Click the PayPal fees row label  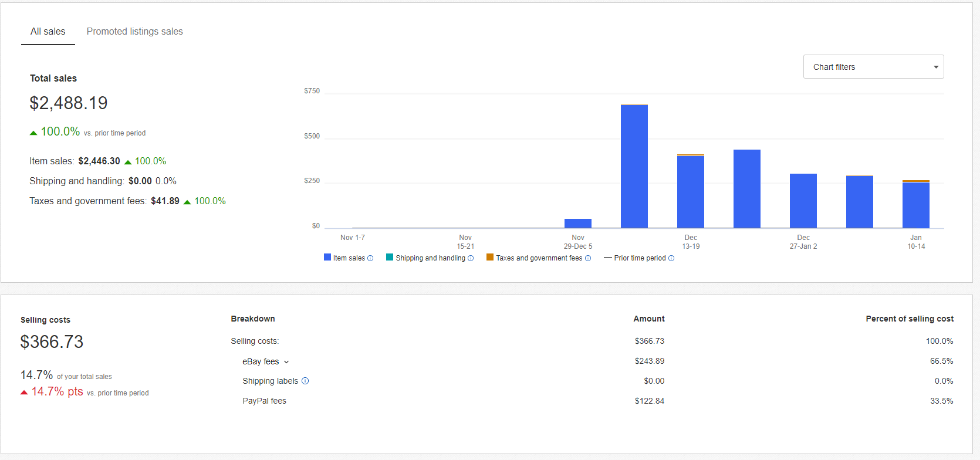[265, 401]
